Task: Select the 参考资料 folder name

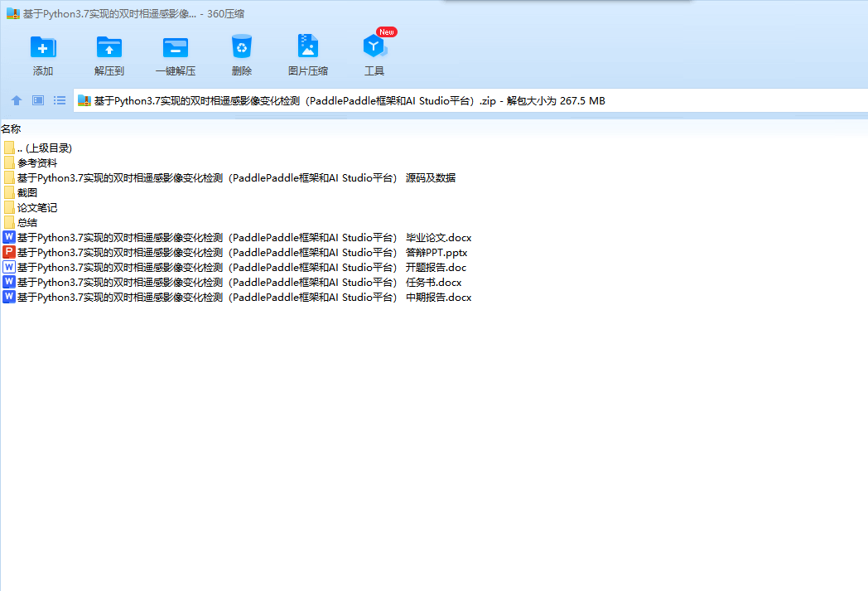Action: pyautogui.click(x=37, y=162)
